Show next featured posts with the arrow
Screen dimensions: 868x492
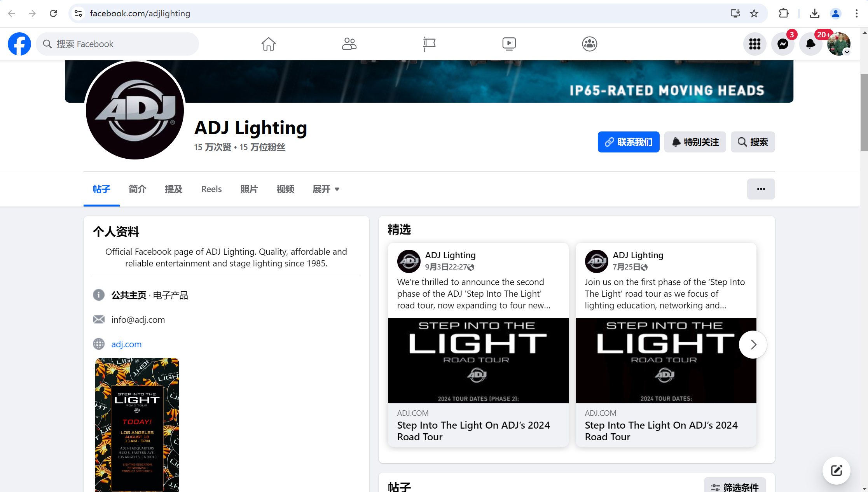pyautogui.click(x=753, y=345)
